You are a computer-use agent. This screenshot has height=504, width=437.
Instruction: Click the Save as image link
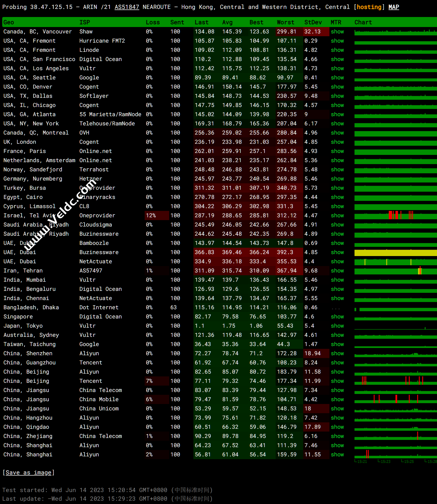pos(28,473)
